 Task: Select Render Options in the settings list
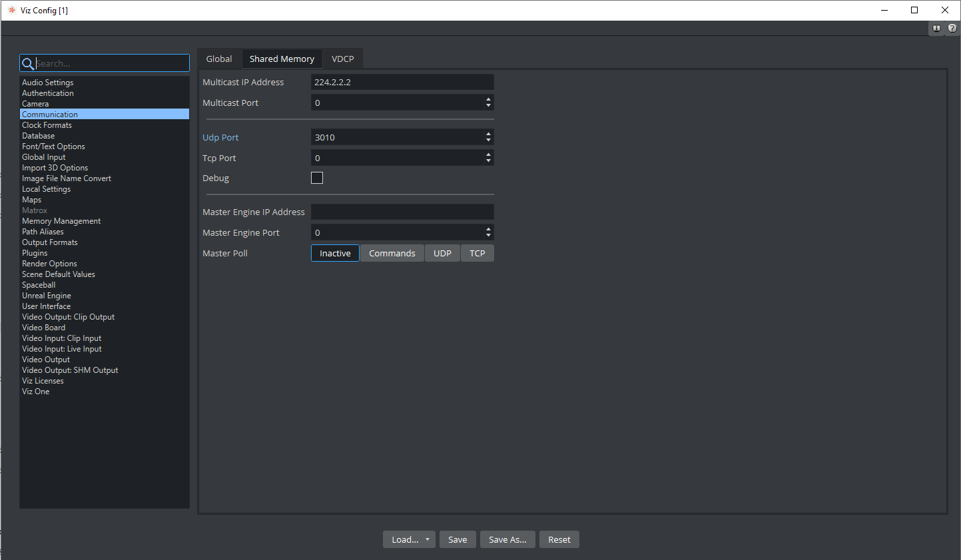pyautogui.click(x=49, y=264)
